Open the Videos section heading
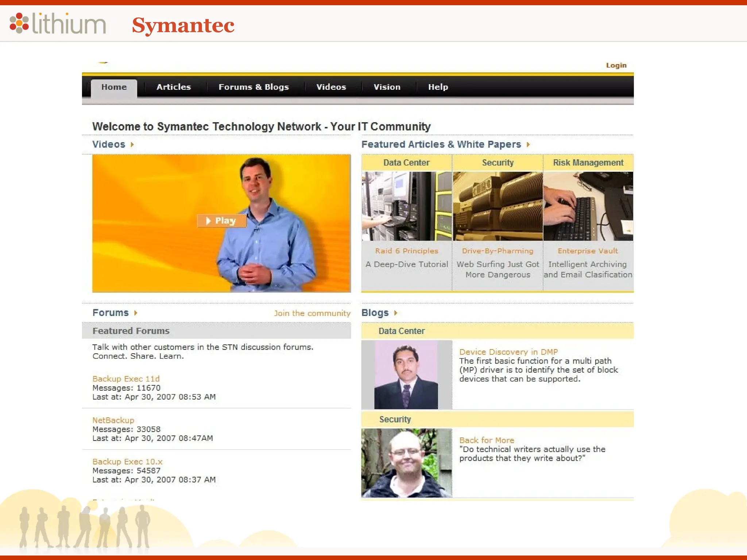The image size is (747, 560). (109, 144)
